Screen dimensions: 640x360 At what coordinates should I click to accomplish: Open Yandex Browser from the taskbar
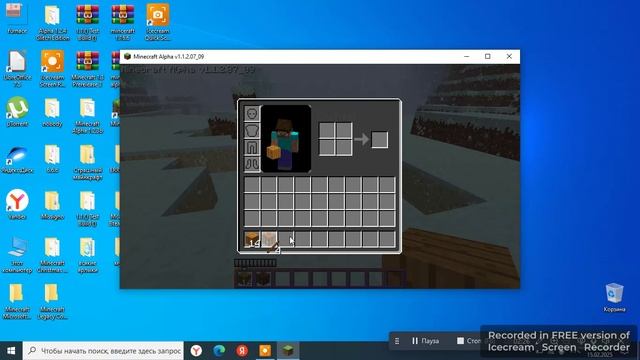(x=196, y=351)
